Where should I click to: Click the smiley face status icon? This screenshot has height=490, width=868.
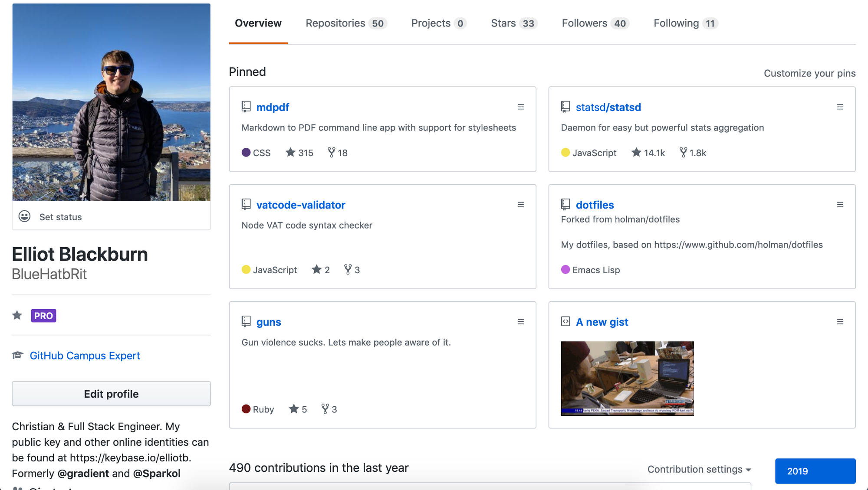tap(25, 216)
